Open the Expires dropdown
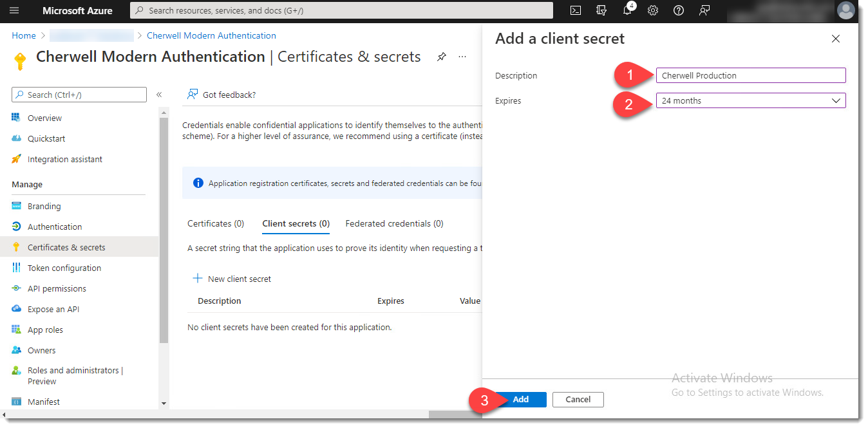868x428 pixels. (751, 100)
